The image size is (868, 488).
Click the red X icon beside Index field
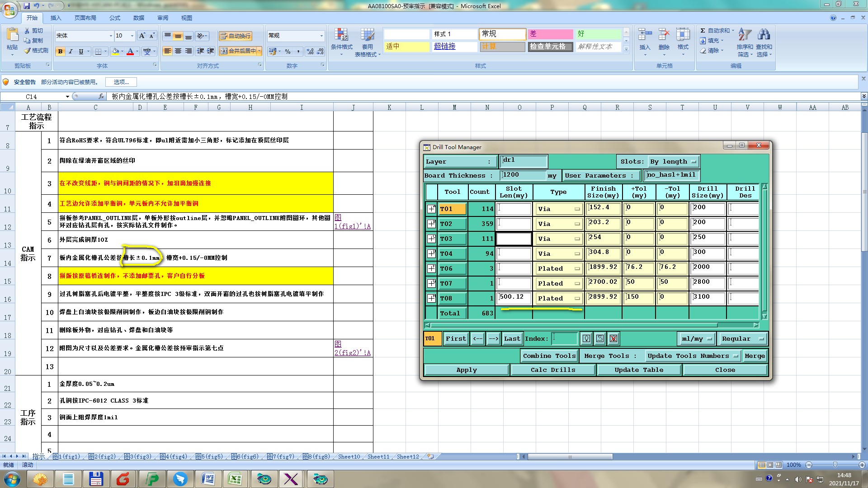point(613,339)
